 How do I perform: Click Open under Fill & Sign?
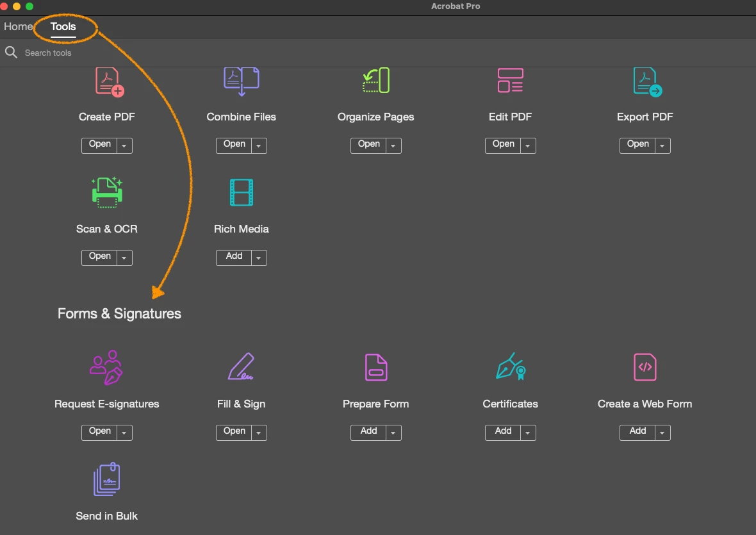point(234,432)
